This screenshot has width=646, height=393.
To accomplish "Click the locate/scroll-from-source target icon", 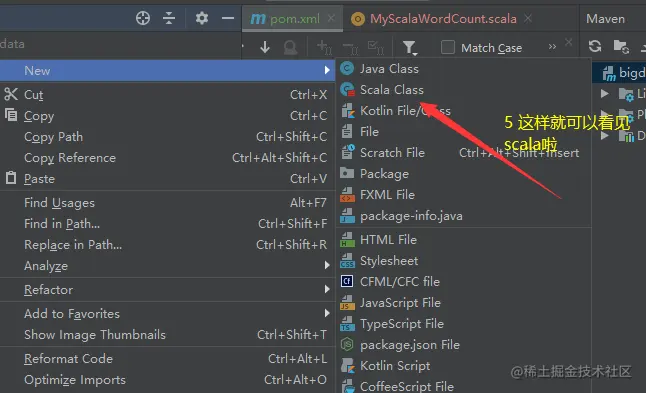I will (x=143, y=18).
